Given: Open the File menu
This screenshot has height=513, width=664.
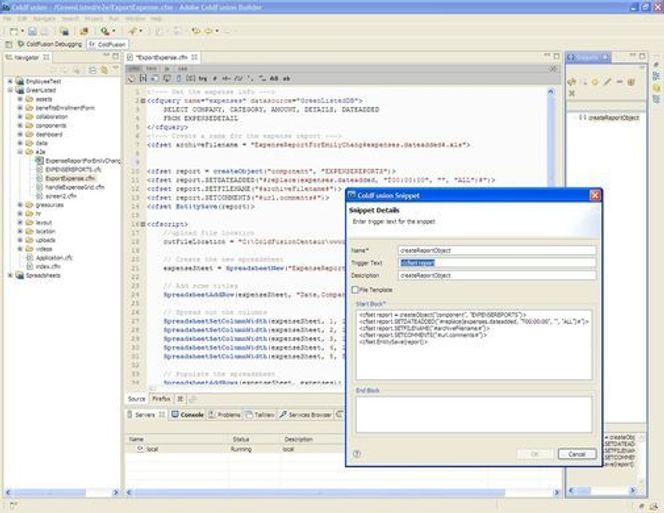Looking at the screenshot, I should (x=7, y=19).
